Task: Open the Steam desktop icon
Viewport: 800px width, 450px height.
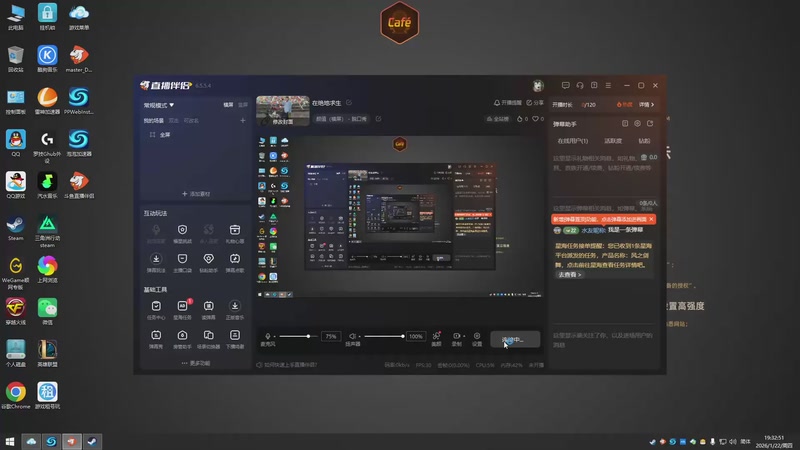Action: click(15, 229)
